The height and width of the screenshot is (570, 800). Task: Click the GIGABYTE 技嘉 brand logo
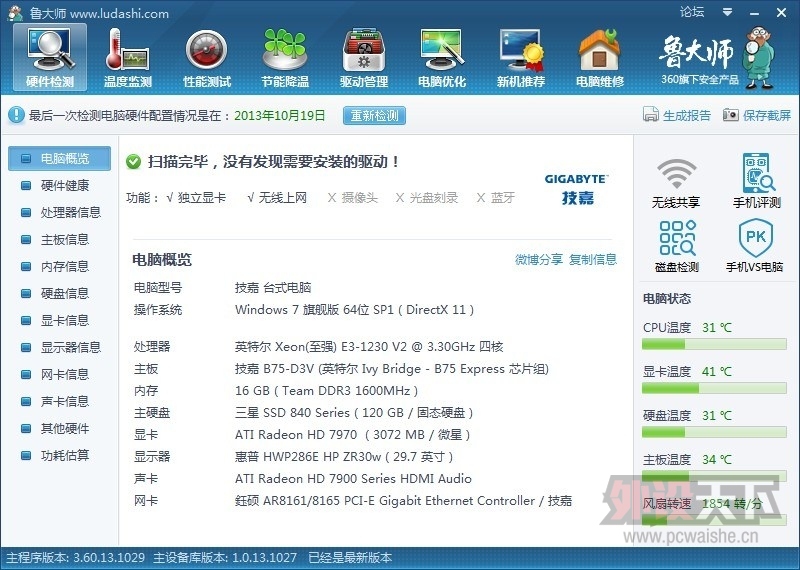pos(577,189)
